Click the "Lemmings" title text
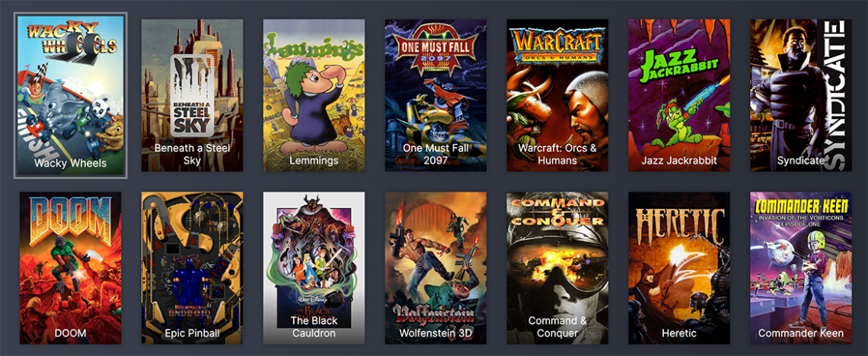Screen dimensions: 868x356 click(x=314, y=161)
